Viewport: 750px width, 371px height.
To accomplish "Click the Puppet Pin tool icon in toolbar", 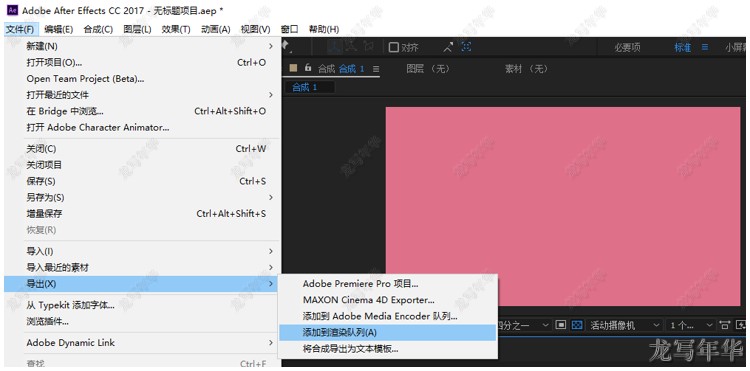I will (x=286, y=46).
